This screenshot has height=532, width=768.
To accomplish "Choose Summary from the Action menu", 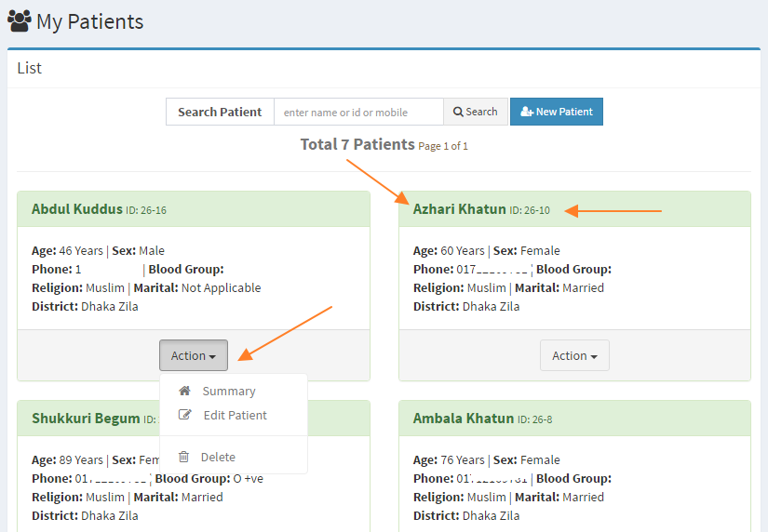I will coord(228,392).
